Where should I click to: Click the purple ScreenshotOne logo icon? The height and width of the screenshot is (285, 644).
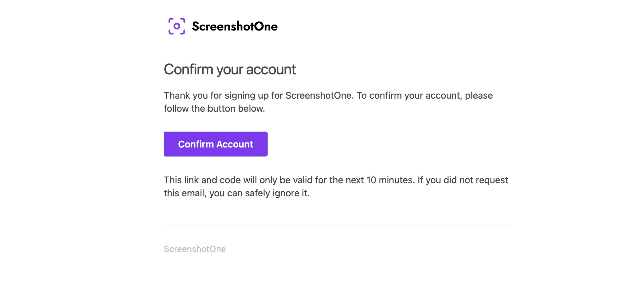(x=177, y=26)
